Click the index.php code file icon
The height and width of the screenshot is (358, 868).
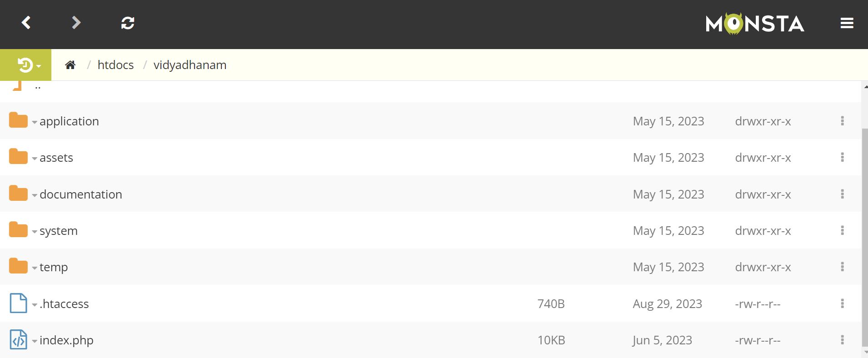tap(18, 340)
